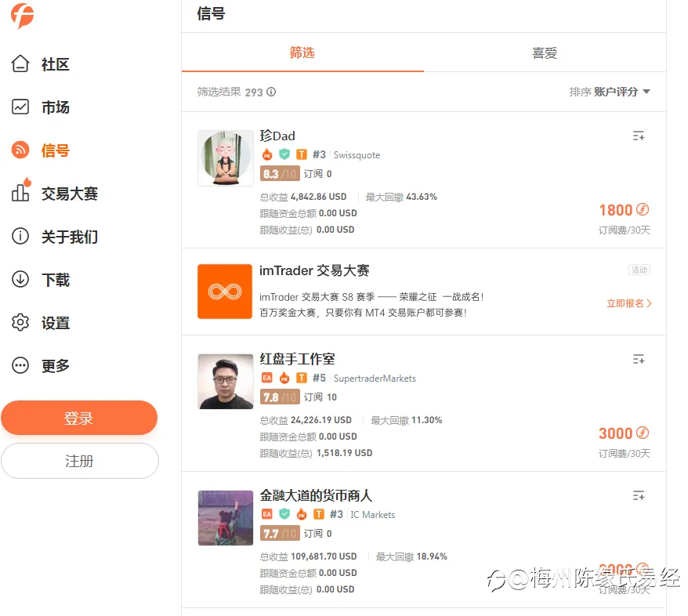Open trader name 珍Dad
688x616 pixels.
[277, 136]
